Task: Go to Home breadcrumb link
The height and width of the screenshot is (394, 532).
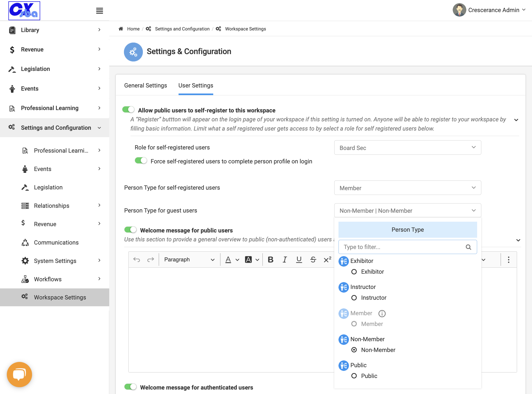Action: 133,29
